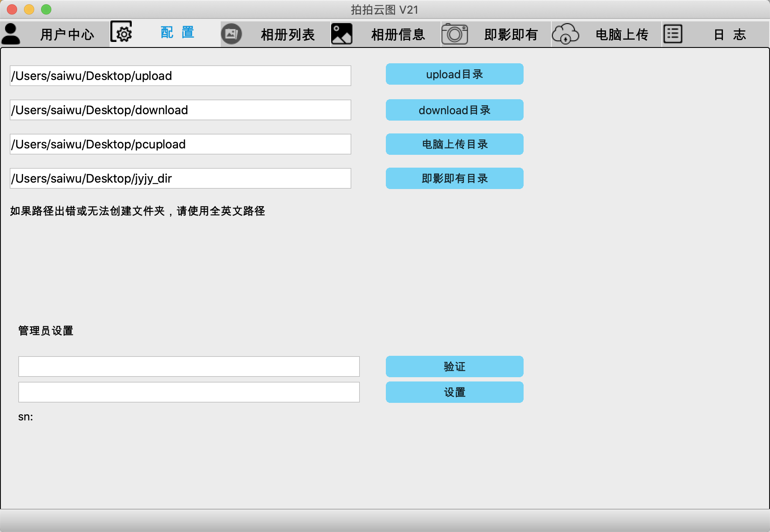Click the pcupload path text field
Viewport: 770px width, 532px height.
[180, 144]
